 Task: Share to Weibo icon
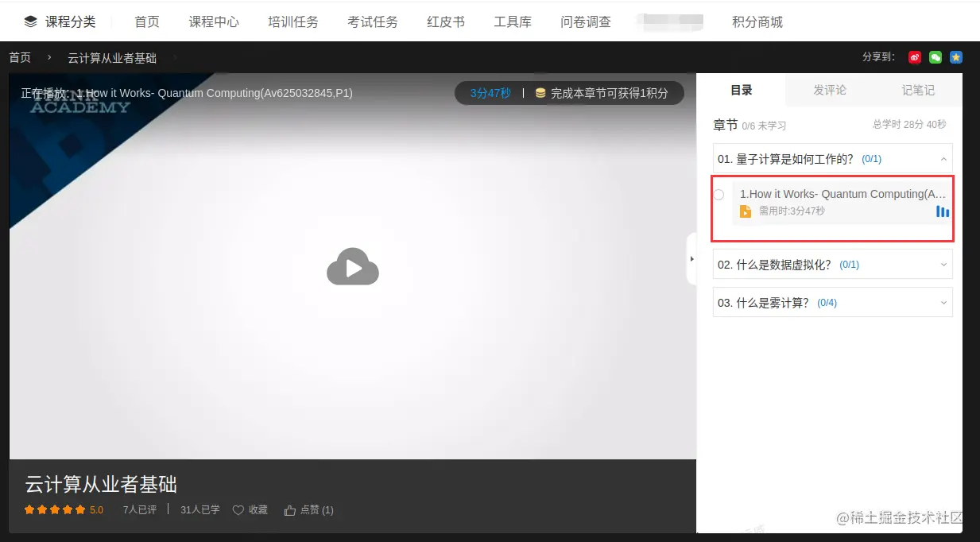coord(915,57)
